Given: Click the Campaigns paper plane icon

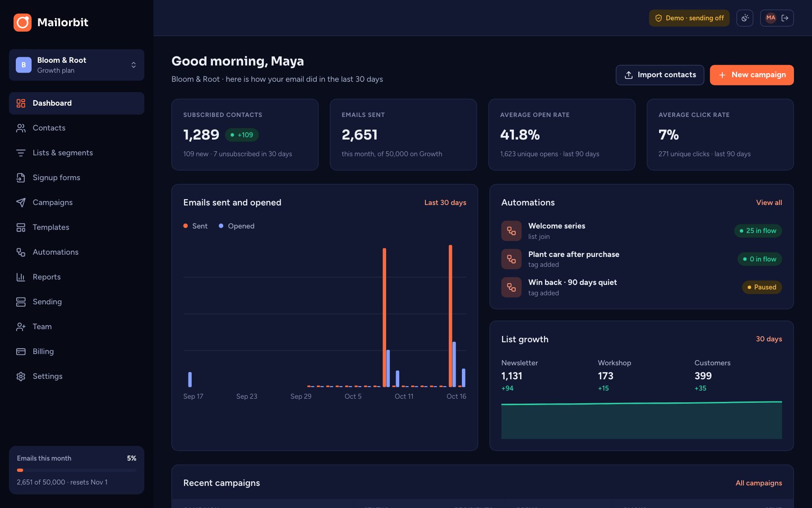Looking at the screenshot, I should tap(21, 203).
